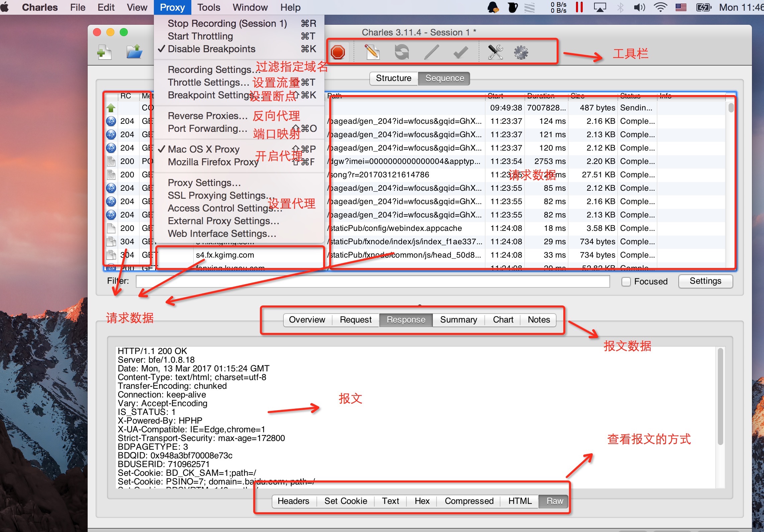The height and width of the screenshot is (532, 764).
Task: Select the Headers view button
Action: tap(293, 501)
